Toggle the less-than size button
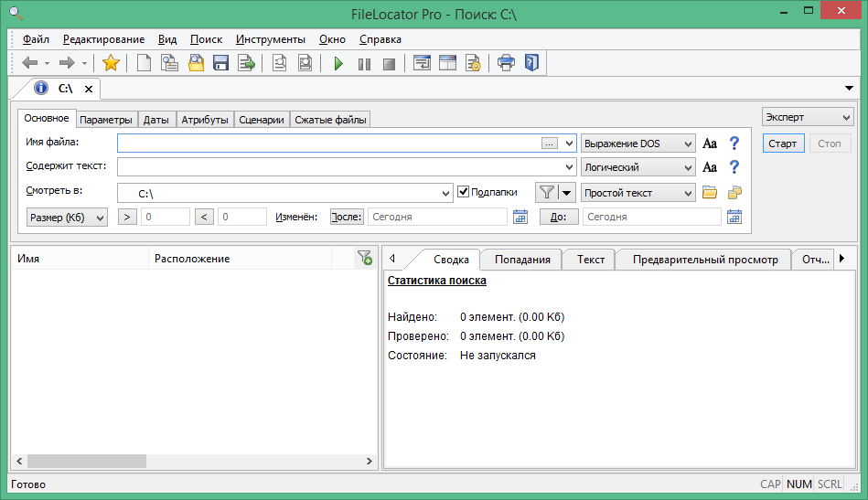Screen dimensions: 868x500 (x=204, y=217)
